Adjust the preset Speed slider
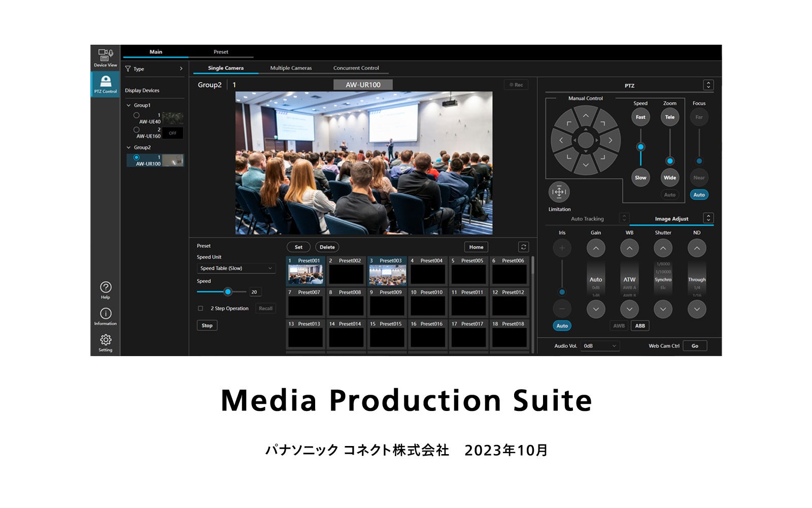 click(x=229, y=292)
